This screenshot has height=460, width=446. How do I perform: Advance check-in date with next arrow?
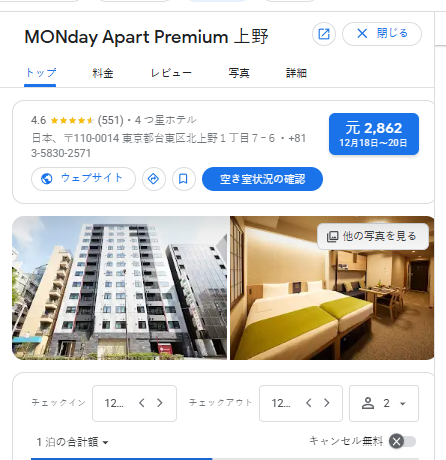click(x=160, y=403)
